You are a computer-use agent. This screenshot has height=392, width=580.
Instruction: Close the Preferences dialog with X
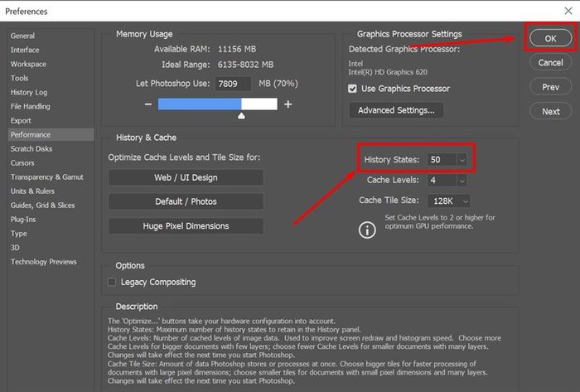pos(568,11)
